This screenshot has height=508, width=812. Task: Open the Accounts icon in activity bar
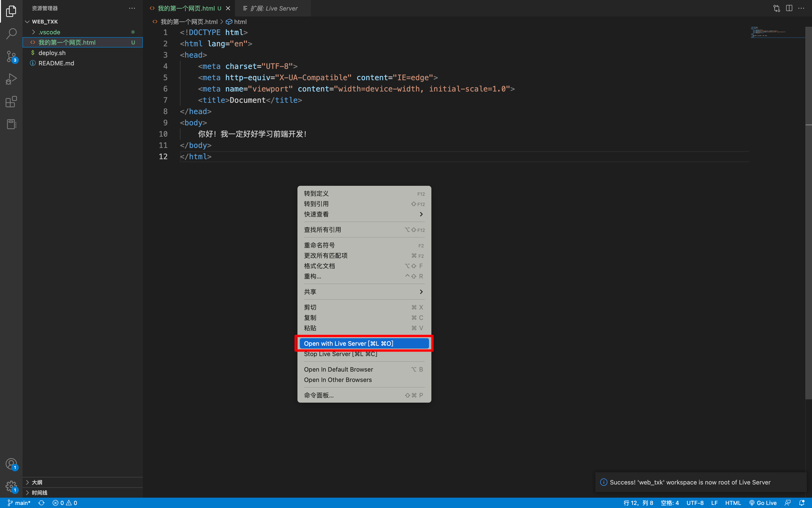(x=11, y=464)
